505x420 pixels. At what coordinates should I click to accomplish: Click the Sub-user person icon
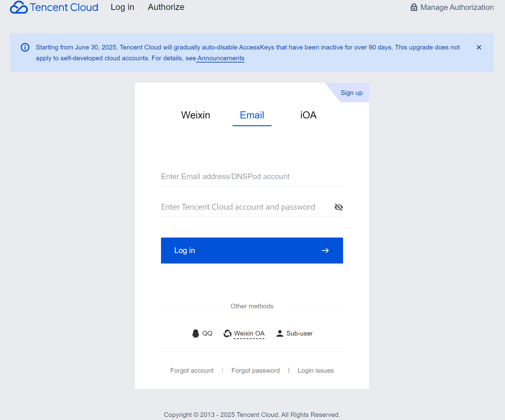tap(280, 333)
